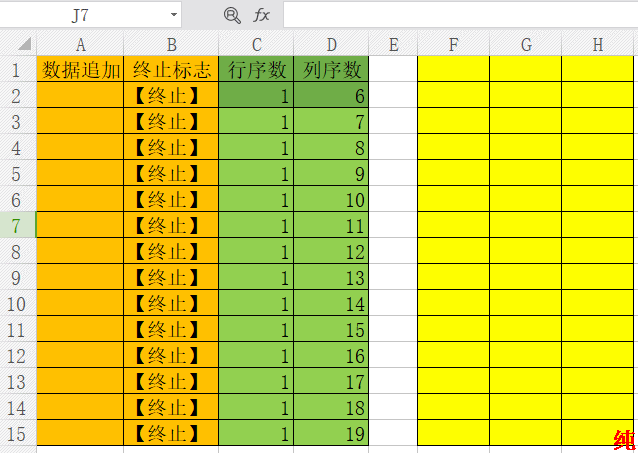Select row 13 header
The width and height of the screenshot is (638, 453).
pos(18,381)
